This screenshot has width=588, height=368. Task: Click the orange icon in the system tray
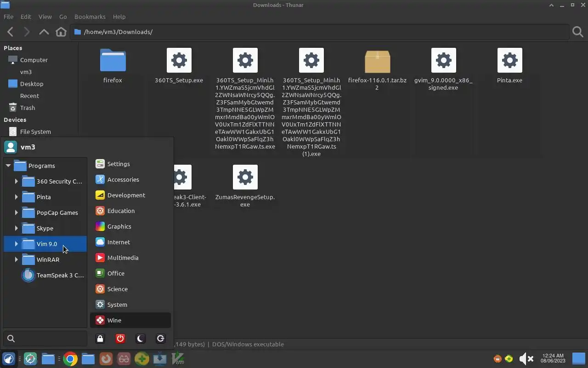pos(498,359)
